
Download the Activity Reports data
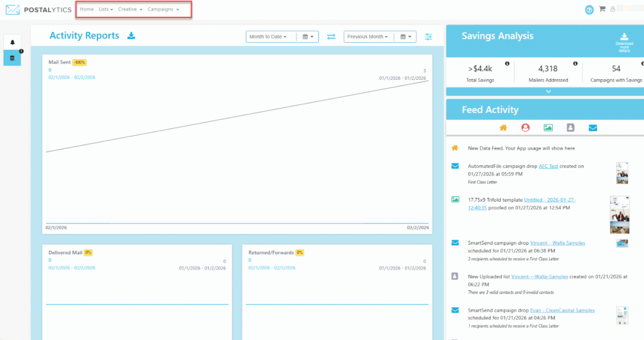pos(131,36)
